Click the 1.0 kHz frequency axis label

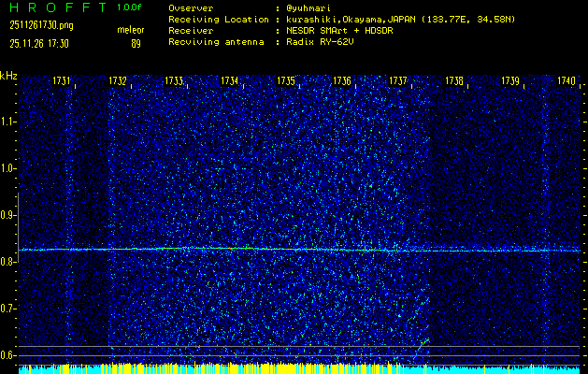pos(8,168)
